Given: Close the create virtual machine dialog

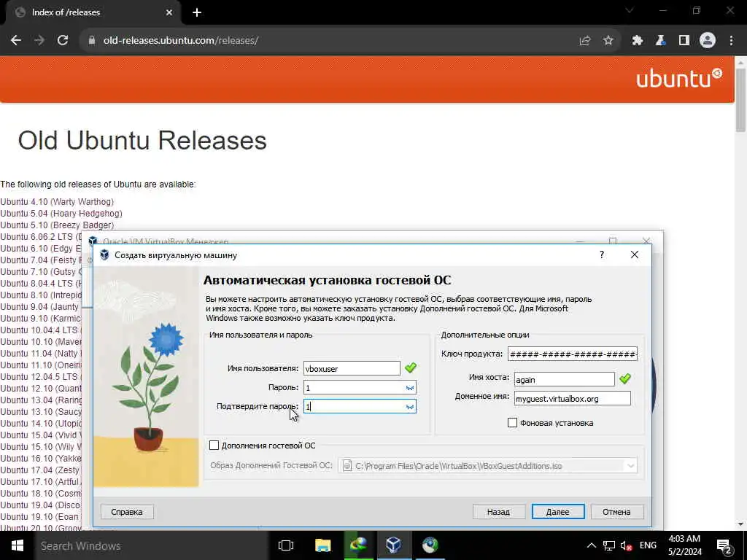Looking at the screenshot, I should pos(635,254).
